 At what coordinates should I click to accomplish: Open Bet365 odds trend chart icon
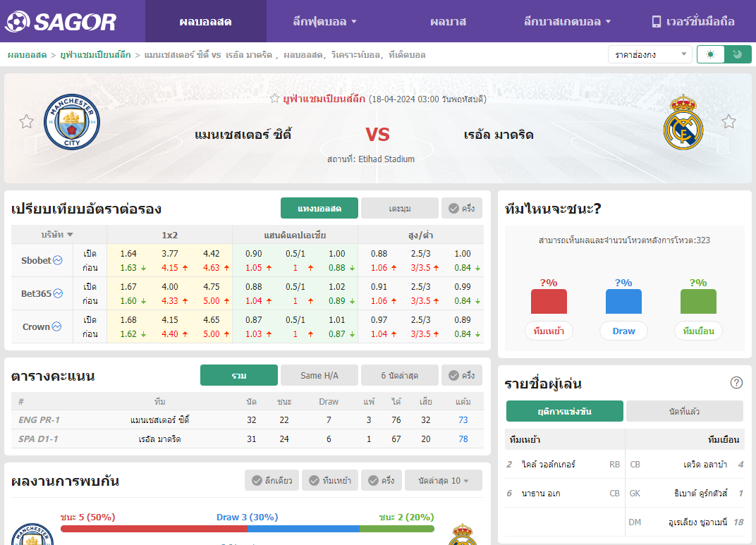tap(58, 293)
